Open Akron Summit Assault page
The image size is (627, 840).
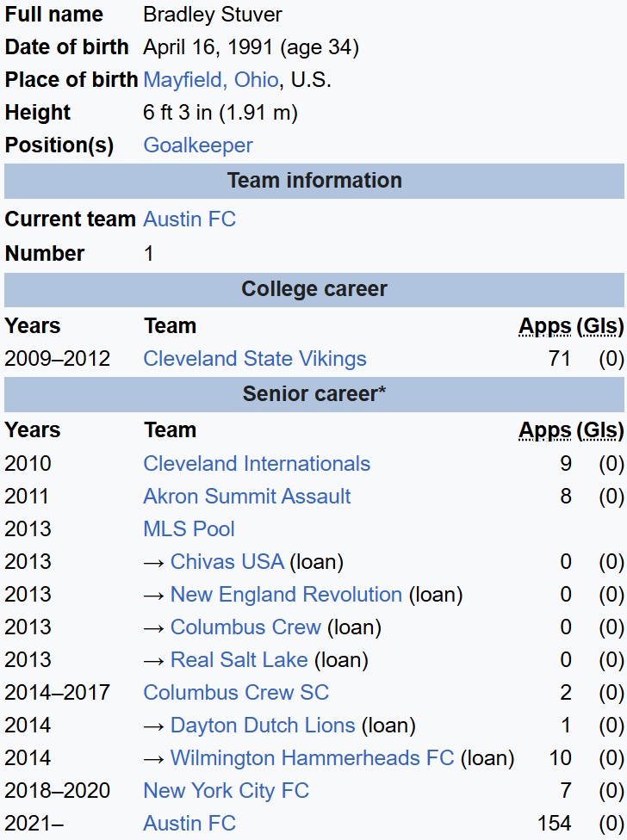[x=247, y=497]
